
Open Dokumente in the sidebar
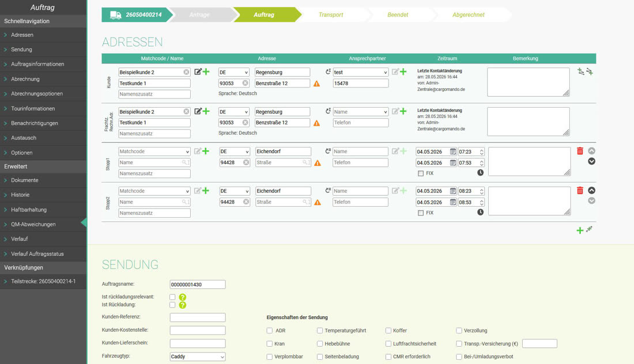(43, 180)
